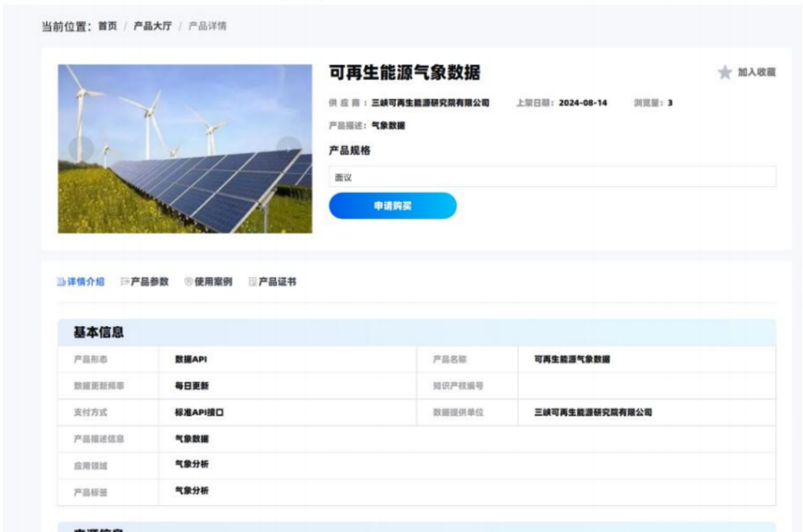Click the star icon to add to favorites

pos(725,72)
